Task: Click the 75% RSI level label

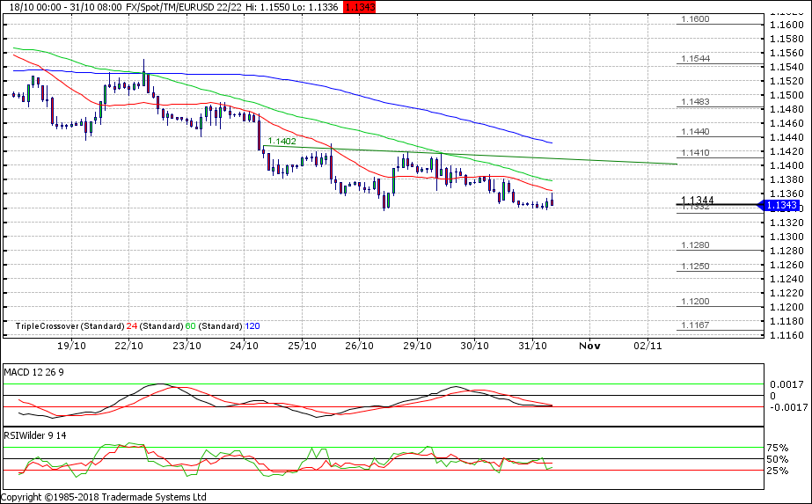Action: coord(779,448)
